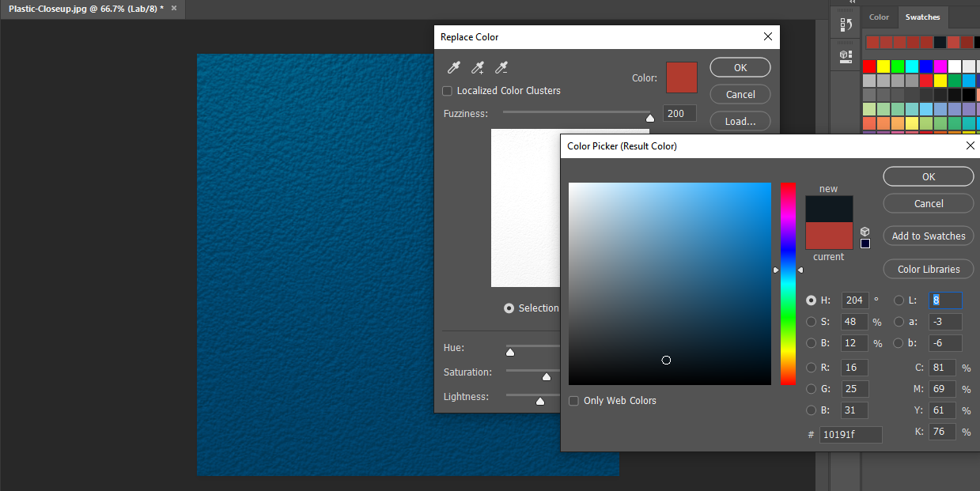Close the Color Picker dialog
The width and height of the screenshot is (980, 491).
[x=971, y=145]
